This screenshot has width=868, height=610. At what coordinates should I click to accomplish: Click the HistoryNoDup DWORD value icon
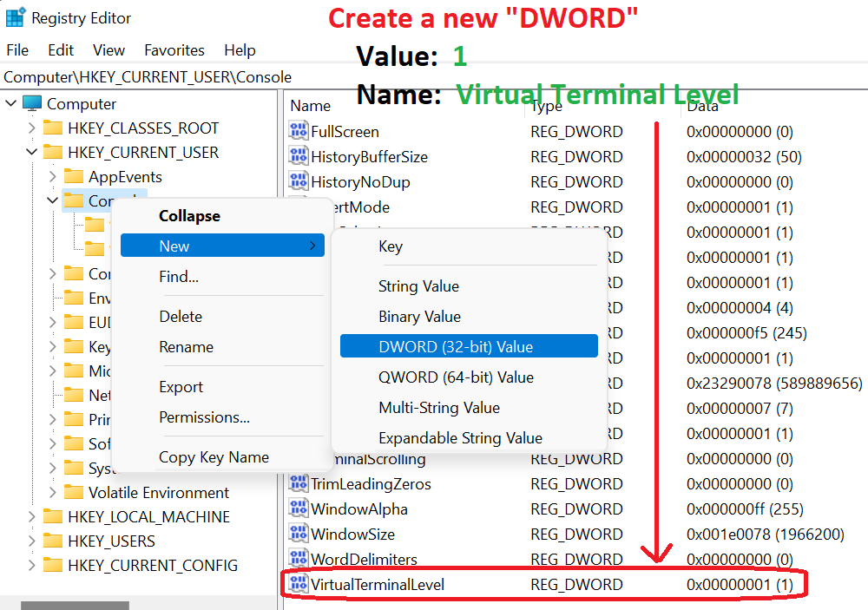[x=299, y=181]
